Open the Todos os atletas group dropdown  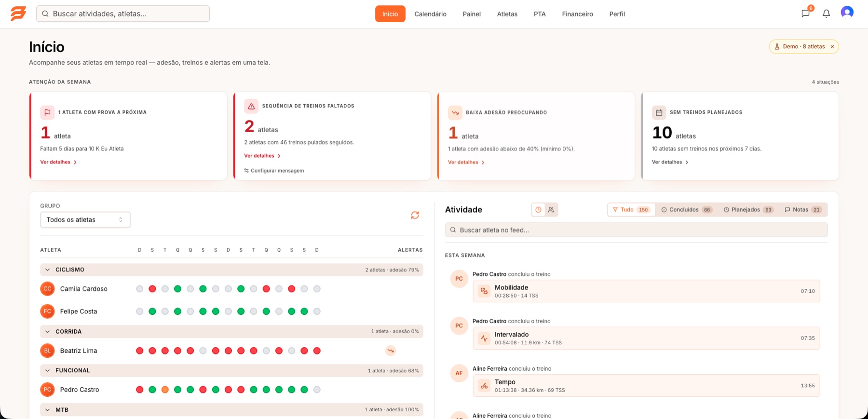tap(85, 220)
